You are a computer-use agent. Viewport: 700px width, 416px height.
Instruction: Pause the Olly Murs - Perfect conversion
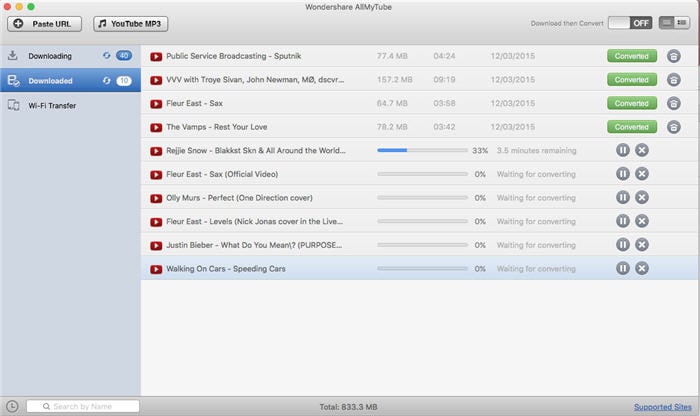pos(623,197)
